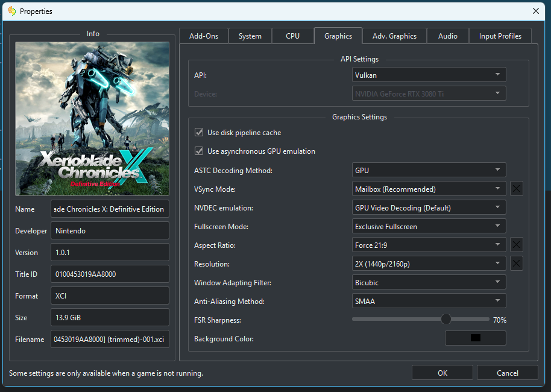The image size is (551, 392).
Task: Click the Filename field in Info panel
Action: click(110, 340)
